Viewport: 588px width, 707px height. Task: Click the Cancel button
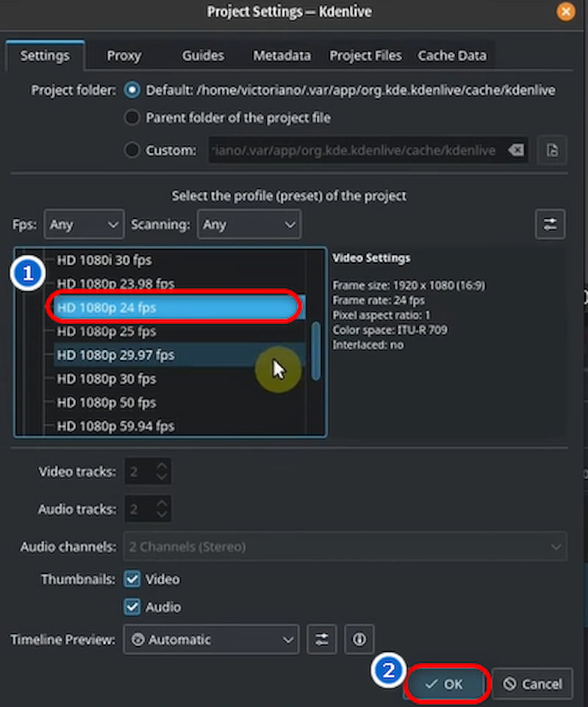[x=533, y=684]
